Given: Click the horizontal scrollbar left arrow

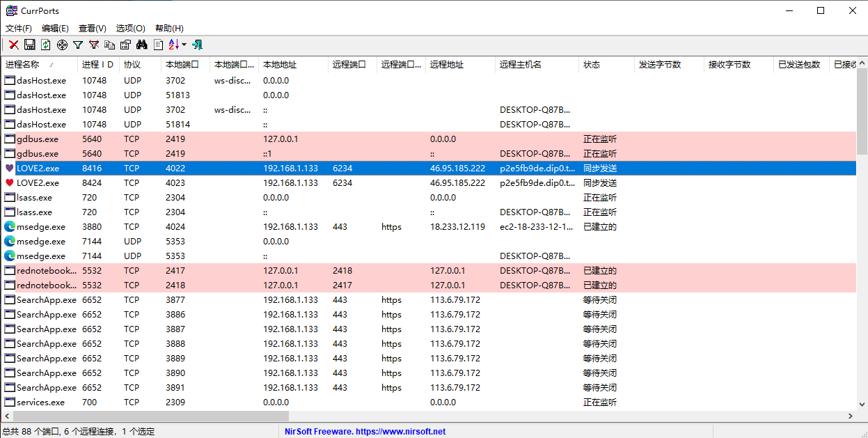Looking at the screenshot, I should click(6, 416).
